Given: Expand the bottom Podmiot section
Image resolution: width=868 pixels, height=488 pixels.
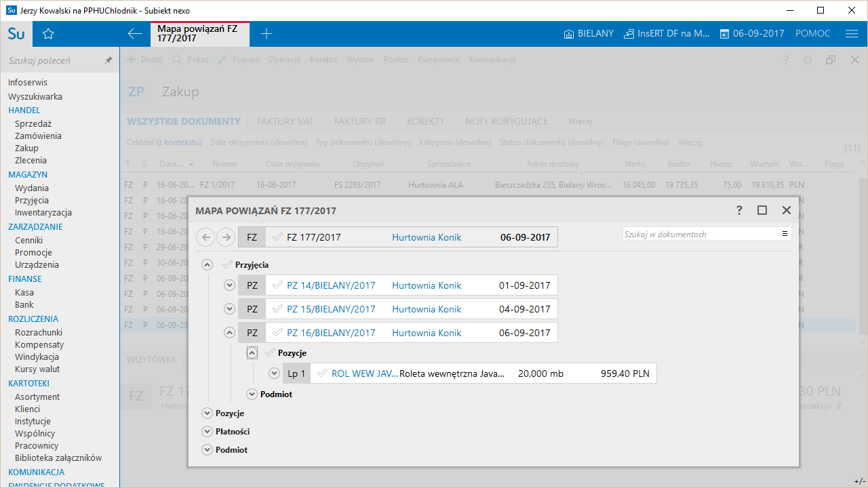Looking at the screenshot, I should [208, 449].
